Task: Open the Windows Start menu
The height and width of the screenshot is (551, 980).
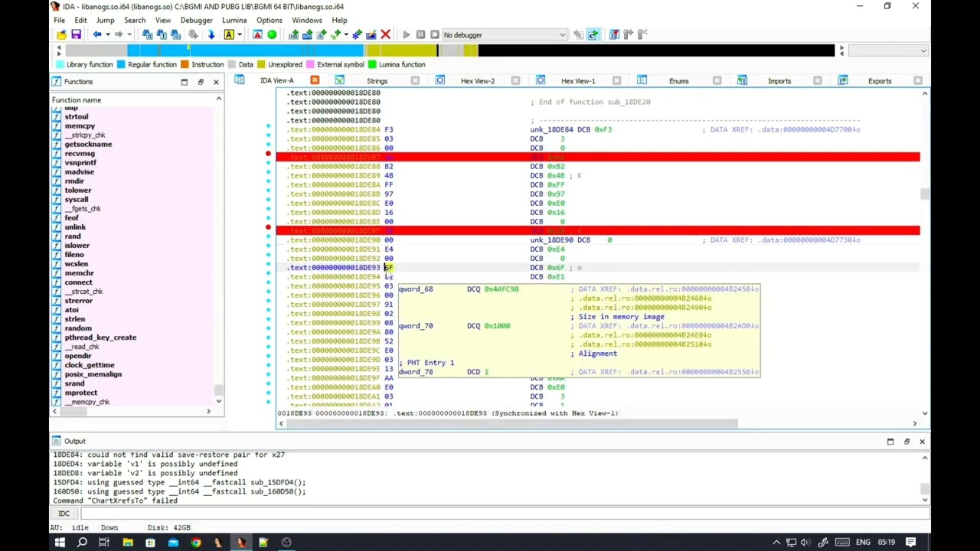Action: click(60, 543)
